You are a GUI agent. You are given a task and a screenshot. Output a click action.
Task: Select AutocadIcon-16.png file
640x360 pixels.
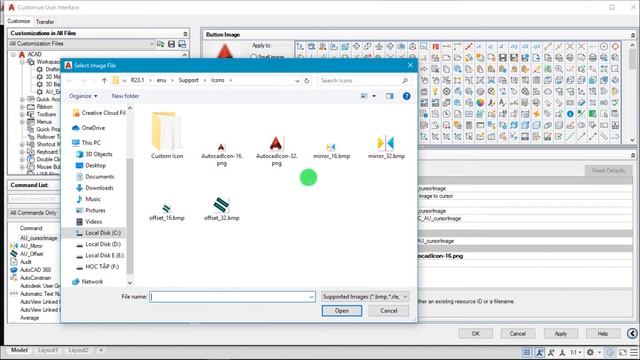coord(221,153)
